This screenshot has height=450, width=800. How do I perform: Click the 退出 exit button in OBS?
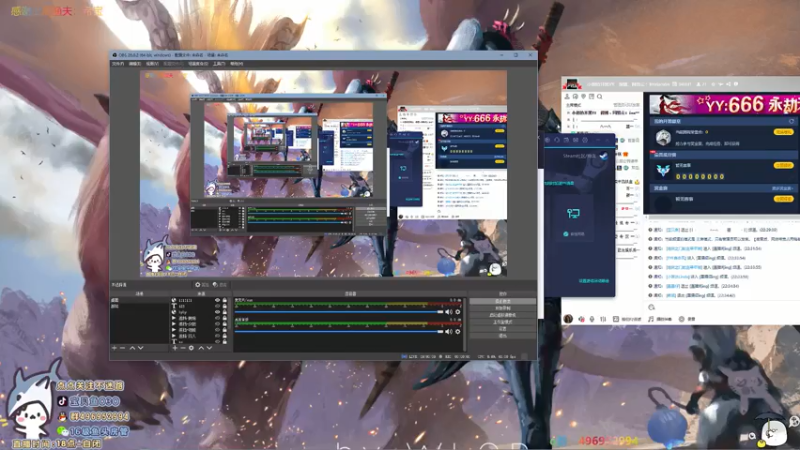[x=502, y=336]
